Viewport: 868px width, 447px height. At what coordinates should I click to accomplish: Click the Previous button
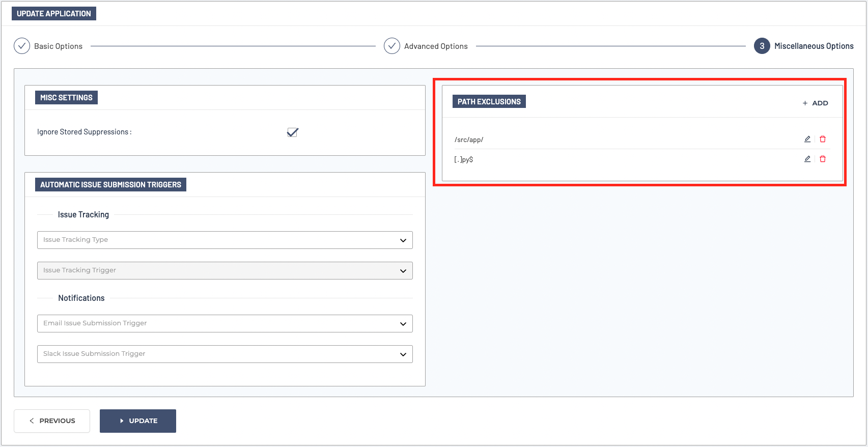tap(52, 421)
